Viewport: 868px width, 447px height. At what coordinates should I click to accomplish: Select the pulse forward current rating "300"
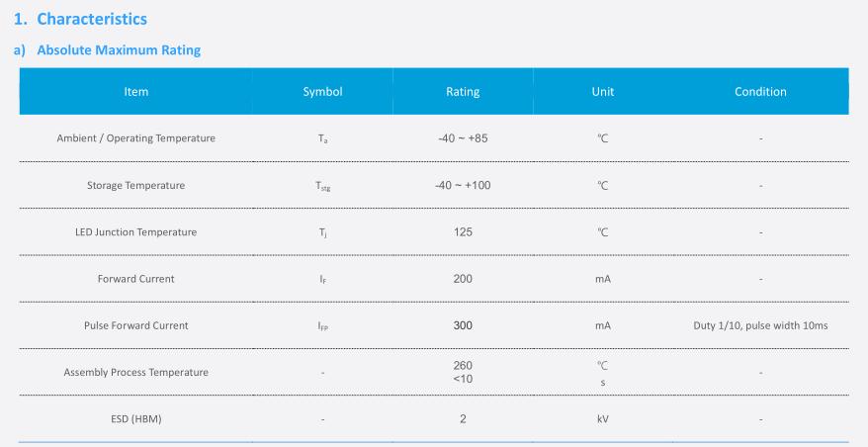pyautogui.click(x=463, y=325)
